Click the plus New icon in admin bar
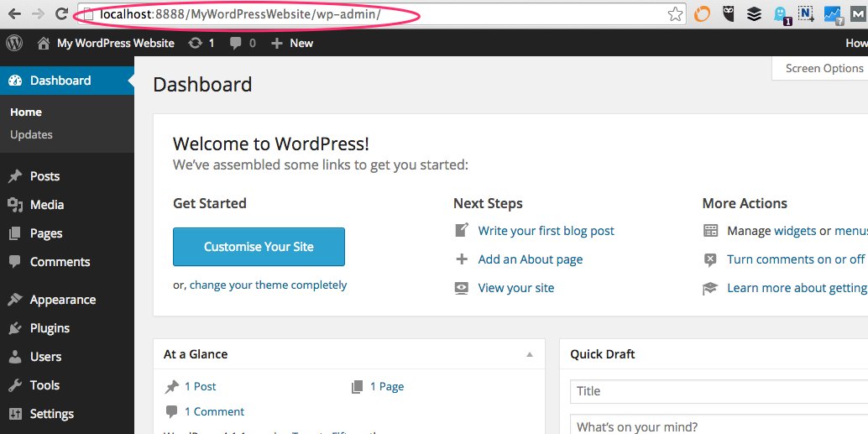This screenshot has height=434, width=868. point(277,43)
